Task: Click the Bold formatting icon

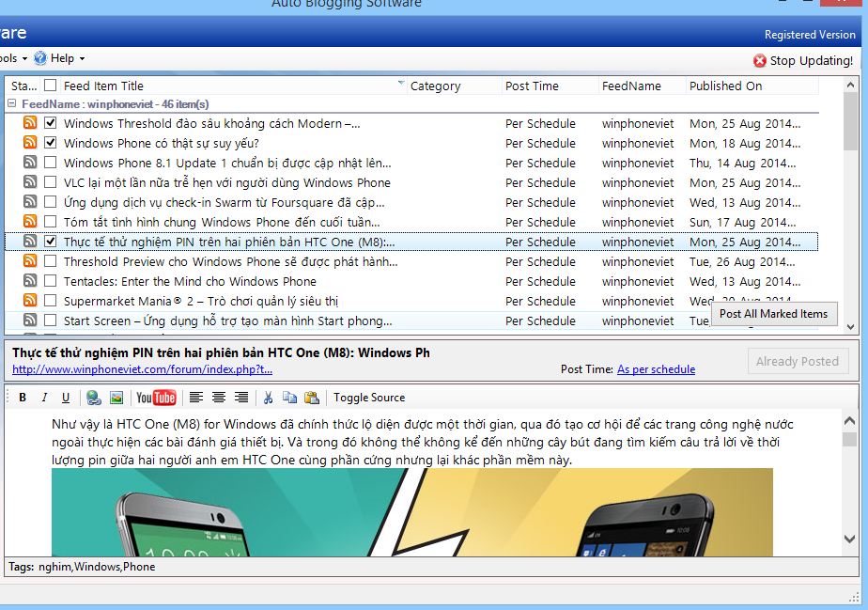Action: click(x=23, y=398)
